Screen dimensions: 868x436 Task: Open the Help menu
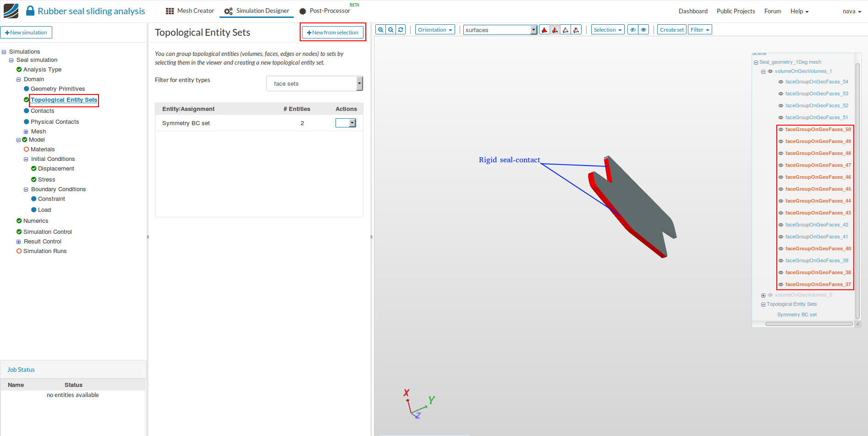click(799, 11)
